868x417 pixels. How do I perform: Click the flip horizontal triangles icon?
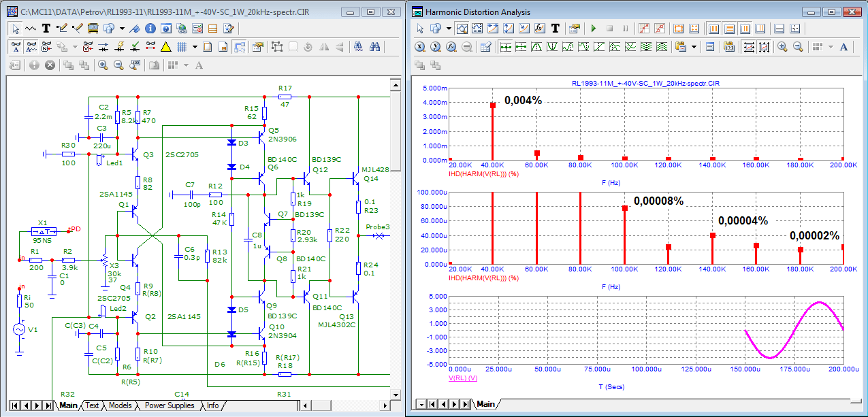coord(324,47)
